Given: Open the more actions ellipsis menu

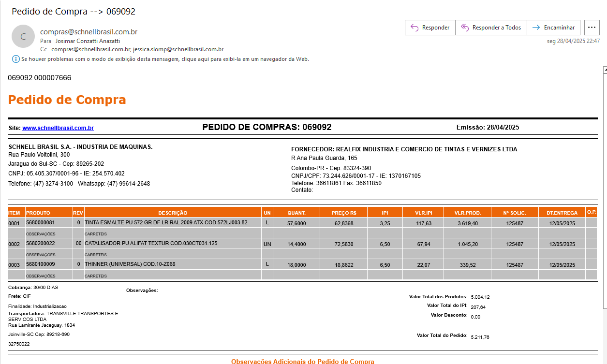Looking at the screenshot, I should (x=592, y=28).
